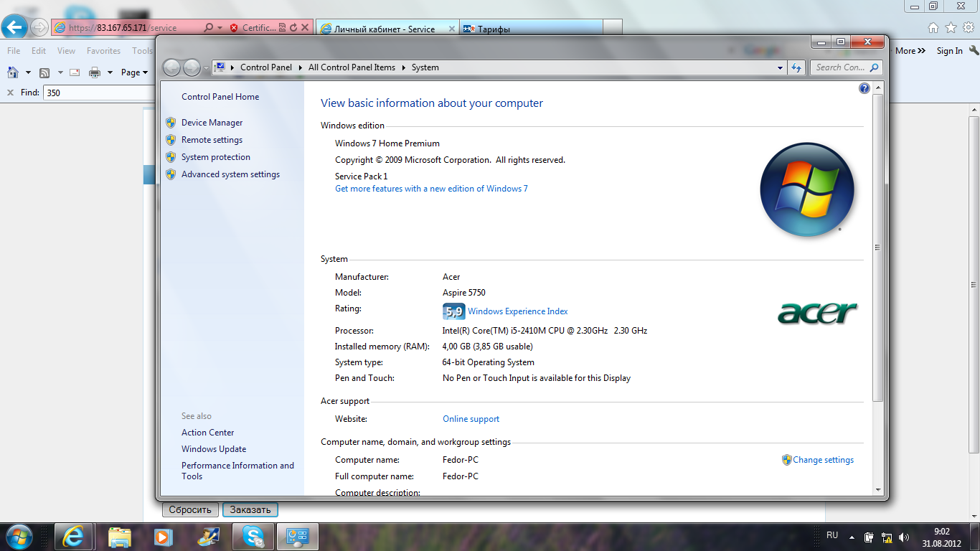Switch to the Личный кабинет - Service tab
980x551 pixels.
click(x=387, y=29)
